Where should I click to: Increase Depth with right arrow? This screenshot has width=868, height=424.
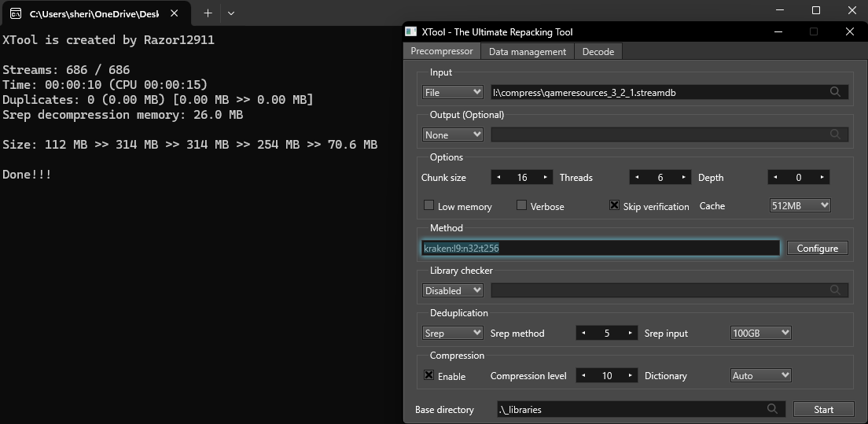pyautogui.click(x=822, y=177)
